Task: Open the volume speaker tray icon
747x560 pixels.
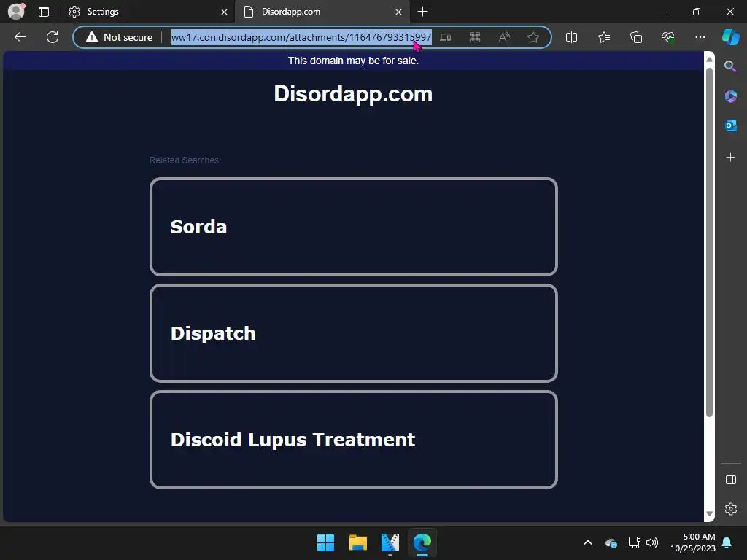Action: click(652, 542)
